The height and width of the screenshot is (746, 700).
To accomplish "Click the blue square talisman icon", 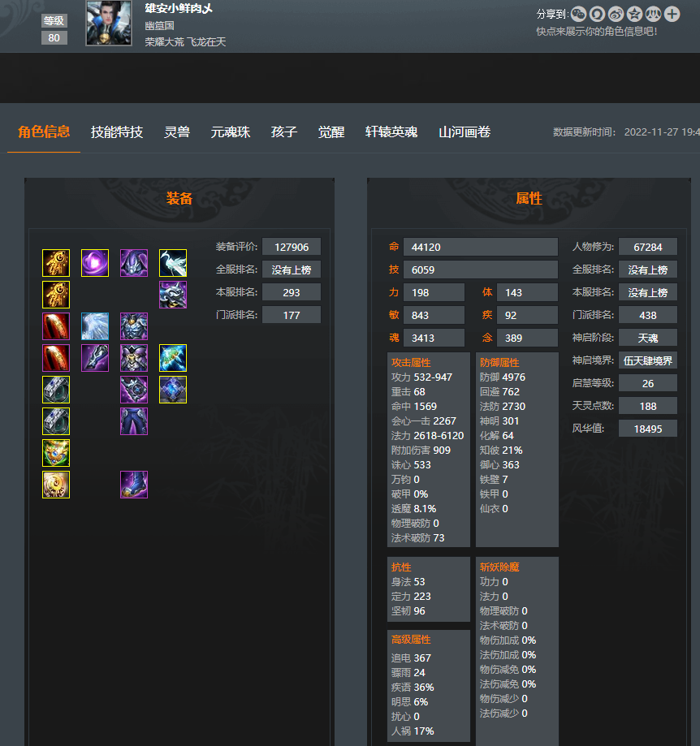I will pyautogui.click(x=173, y=390).
